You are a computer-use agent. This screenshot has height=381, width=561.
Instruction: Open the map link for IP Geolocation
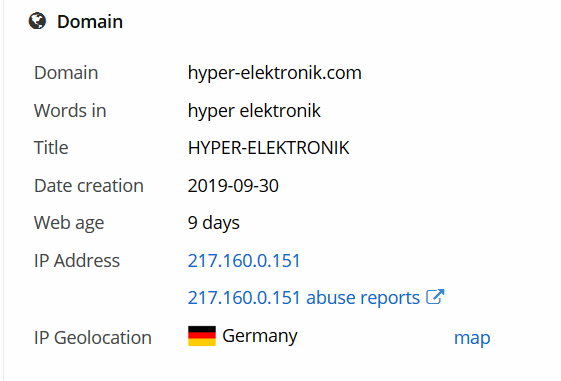472,338
